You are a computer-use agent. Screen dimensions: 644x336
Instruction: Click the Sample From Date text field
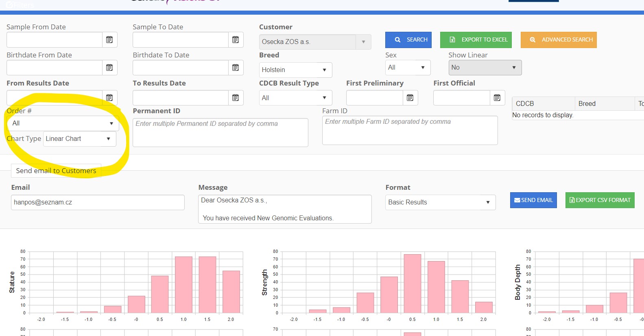coord(55,40)
